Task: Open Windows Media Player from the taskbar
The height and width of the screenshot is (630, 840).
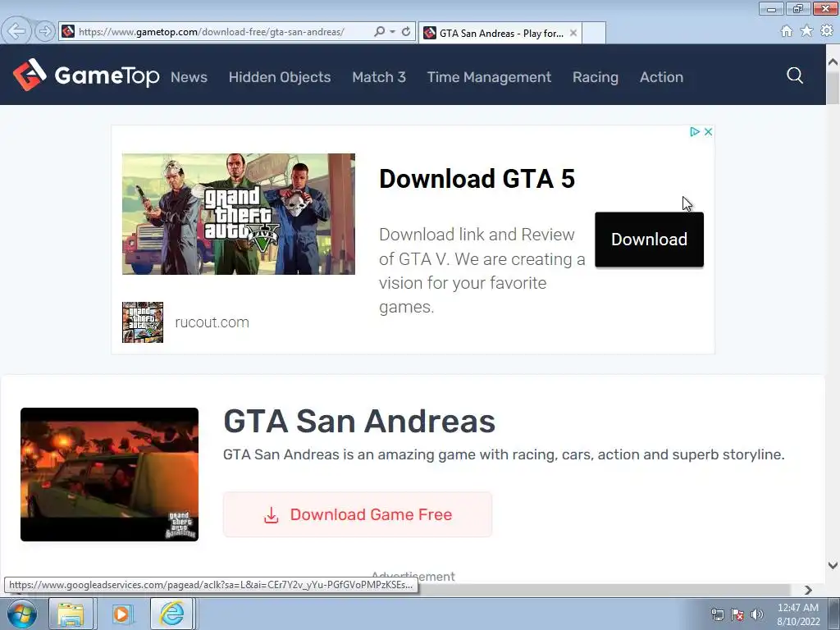Action: click(x=121, y=614)
